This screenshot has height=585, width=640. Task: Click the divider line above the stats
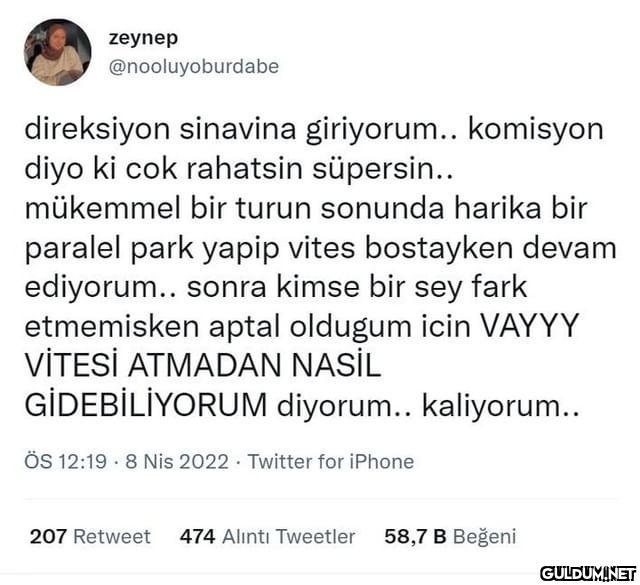[320, 499]
